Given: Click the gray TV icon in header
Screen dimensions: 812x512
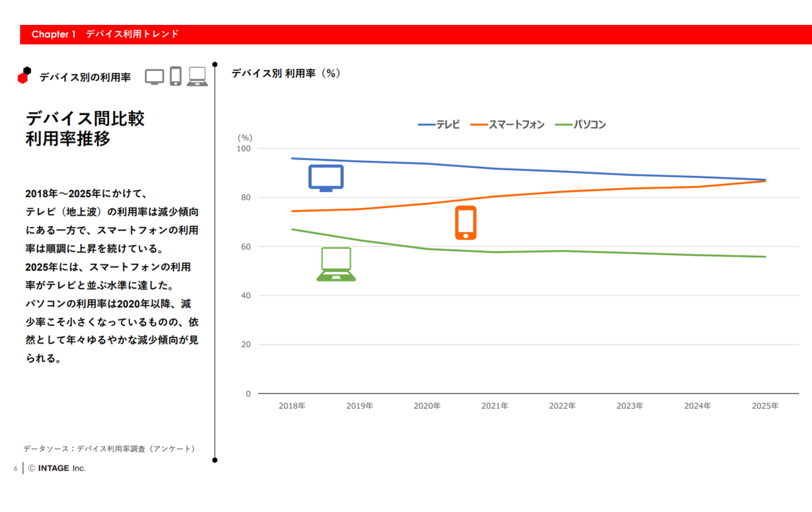Looking at the screenshot, I should point(154,77).
